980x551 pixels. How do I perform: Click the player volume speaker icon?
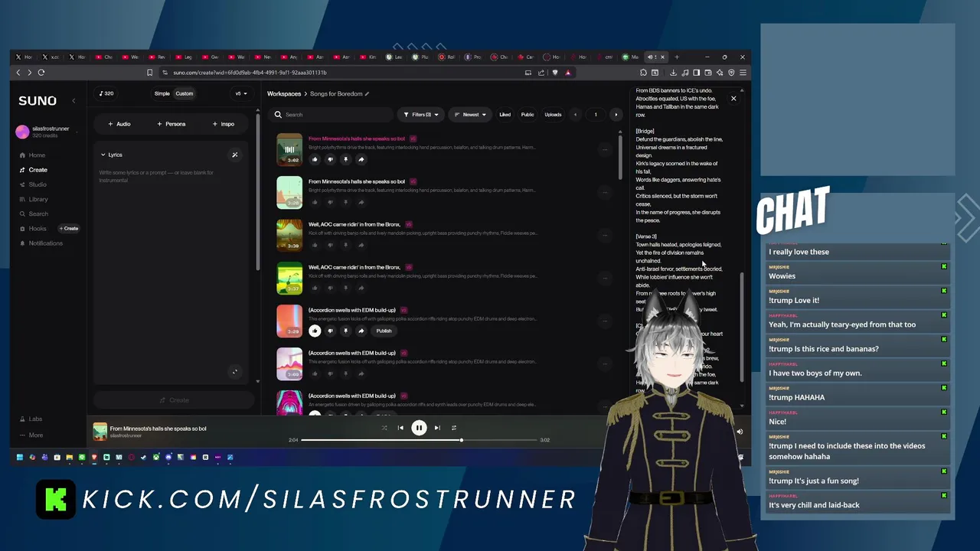pos(740,432)
